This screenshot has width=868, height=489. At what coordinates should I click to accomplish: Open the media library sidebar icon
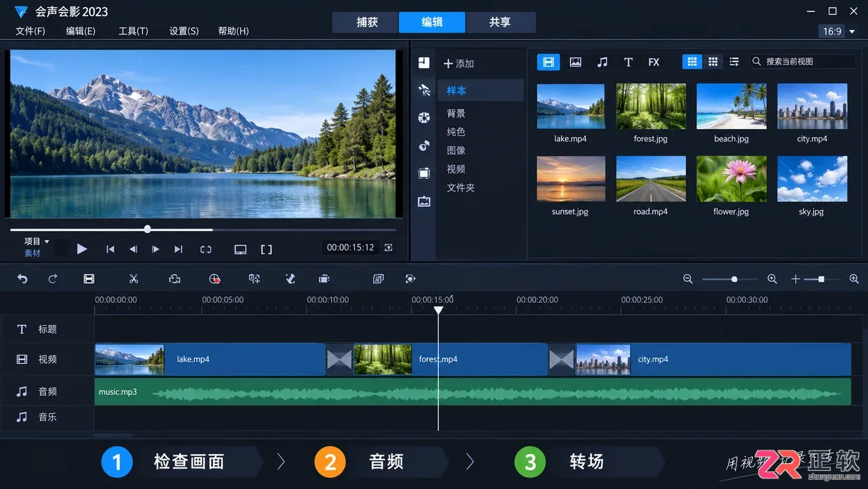pyautogui.click(x=423, y=62)
